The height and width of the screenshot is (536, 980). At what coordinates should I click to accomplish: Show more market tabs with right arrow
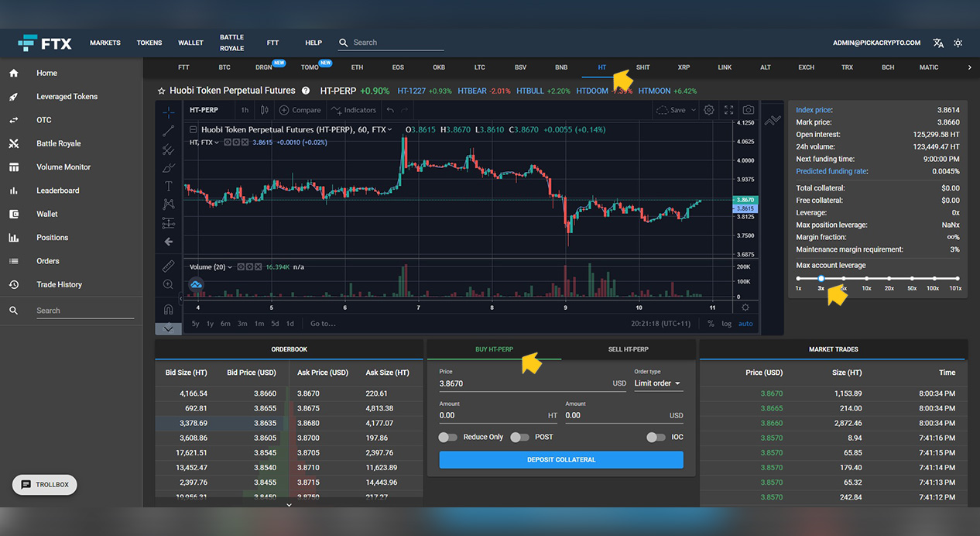pos(969,67)
